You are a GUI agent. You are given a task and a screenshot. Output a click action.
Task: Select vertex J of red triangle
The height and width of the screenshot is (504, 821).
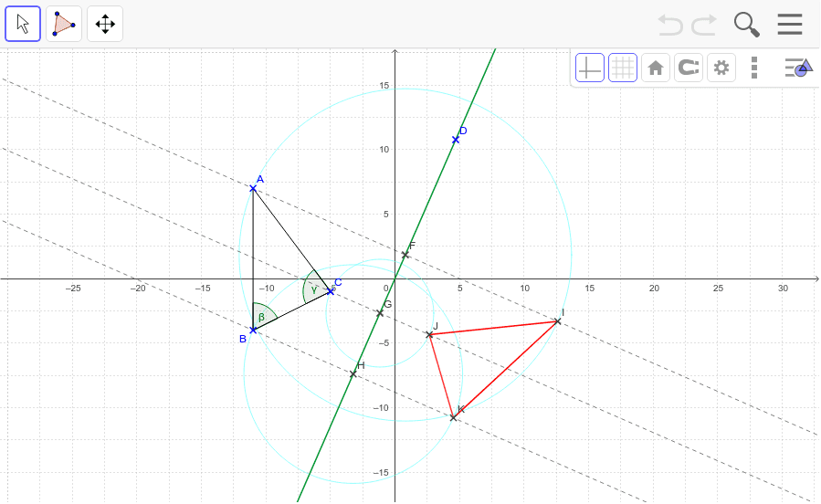429,335
